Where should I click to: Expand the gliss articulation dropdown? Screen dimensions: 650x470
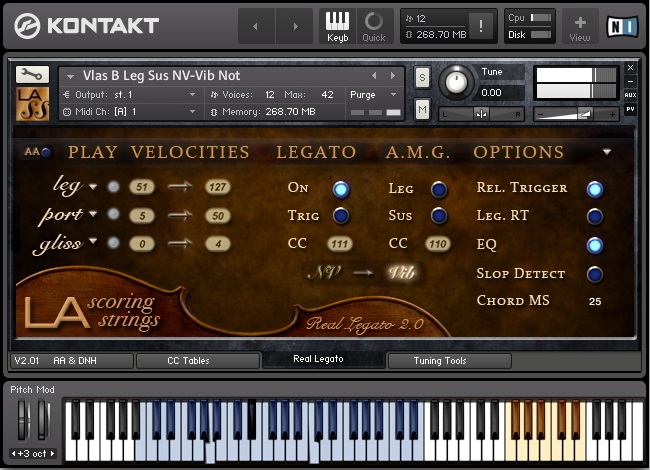point(93,241)
